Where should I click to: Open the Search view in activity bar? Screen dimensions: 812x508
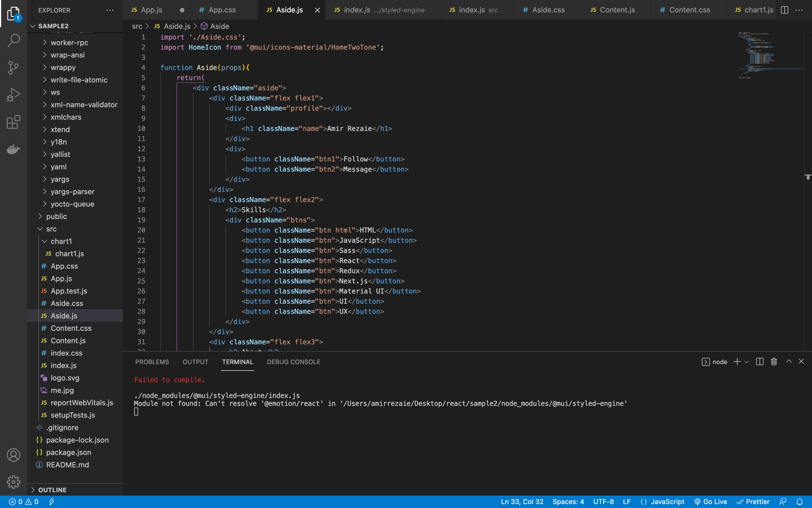point(14,40)
